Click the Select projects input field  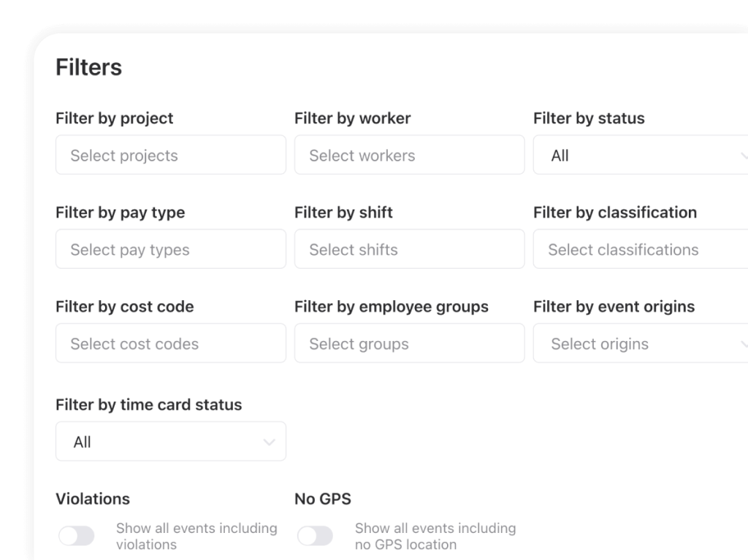coord(170,155)
